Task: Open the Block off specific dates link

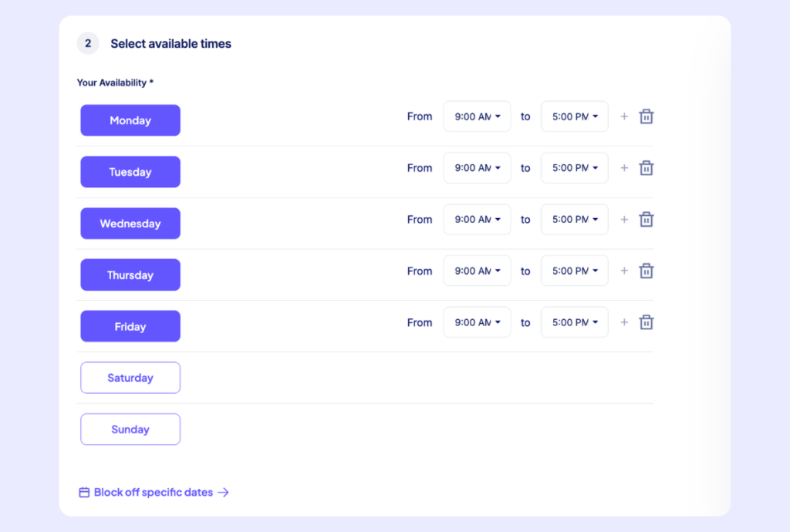Action: tap(154, 492)
